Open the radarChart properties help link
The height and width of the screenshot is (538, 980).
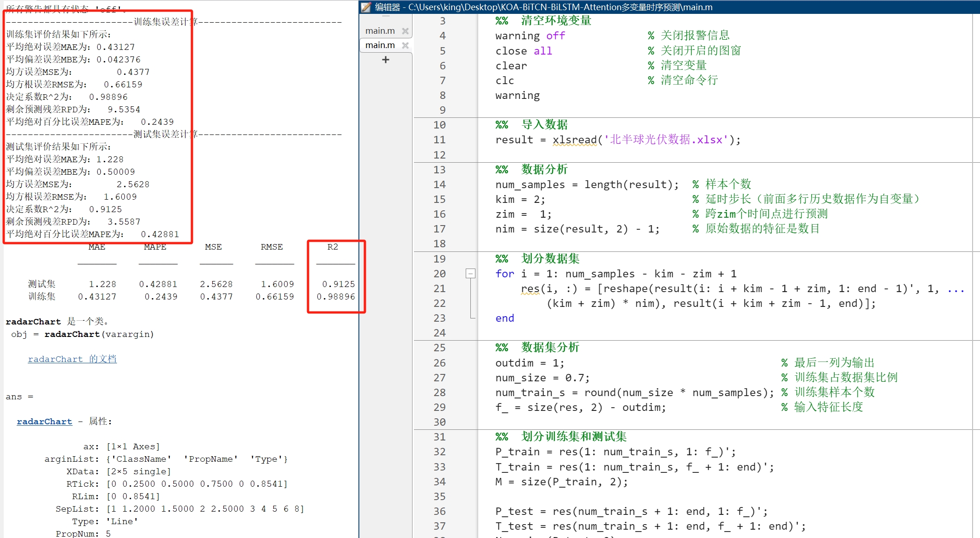[44, 421]
